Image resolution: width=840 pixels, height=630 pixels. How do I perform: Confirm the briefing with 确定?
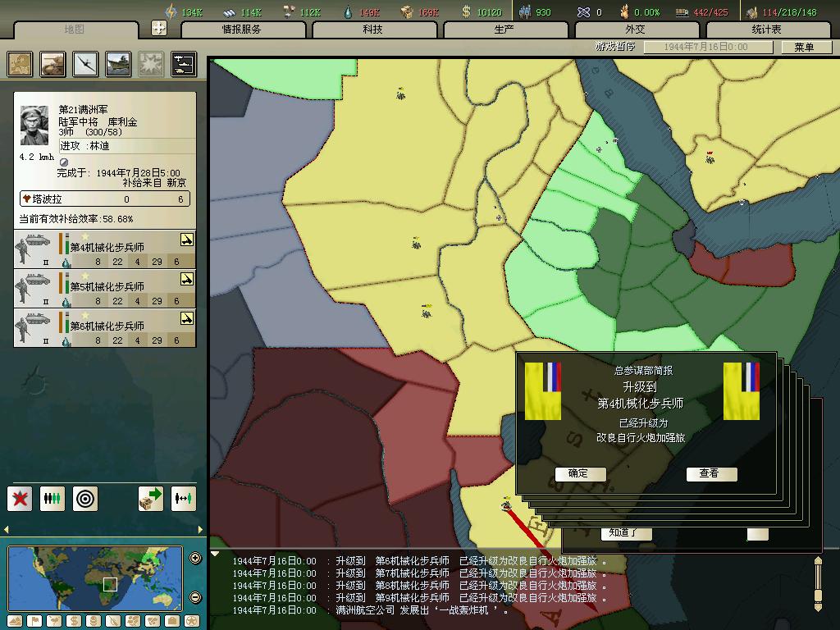pos(578,473)
